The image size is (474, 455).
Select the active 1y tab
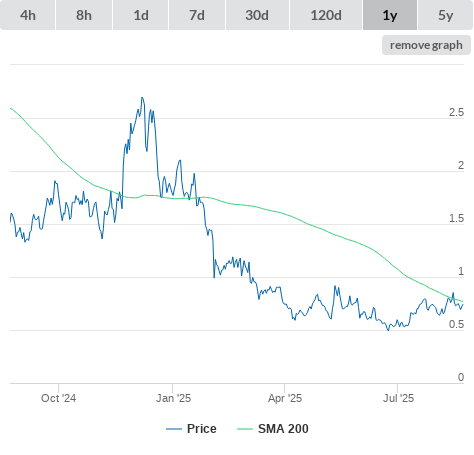(x=390, y=15)
